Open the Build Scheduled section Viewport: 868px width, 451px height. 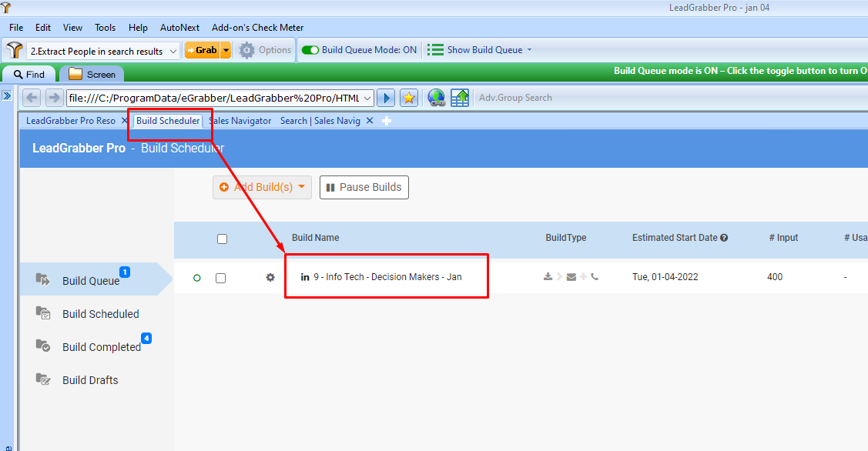tap(101, 314)
